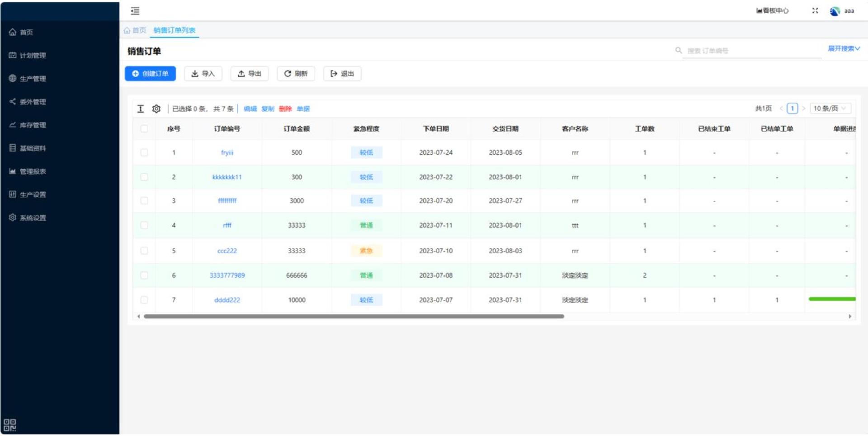Open order link dddd222
The image size is (868, 436).
click(x=227, y=300)
